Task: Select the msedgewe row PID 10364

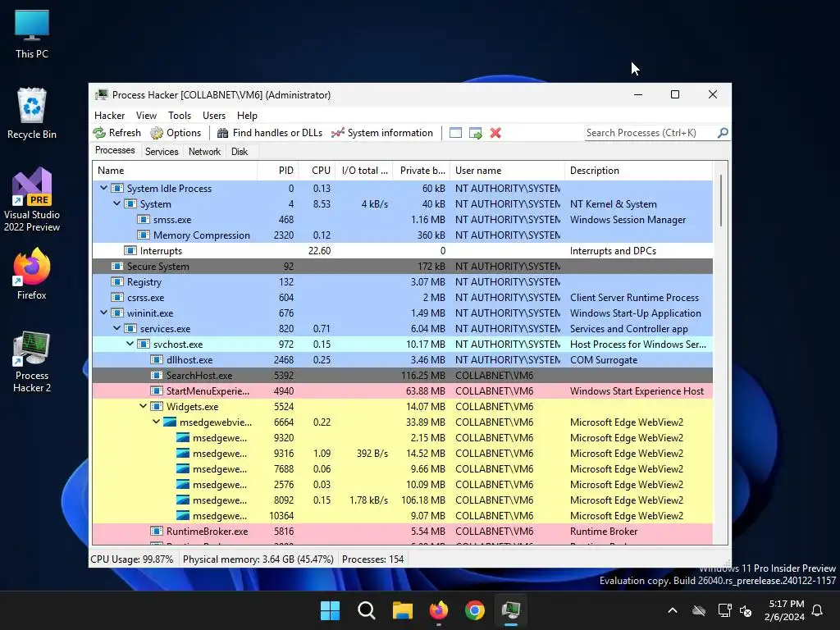Action: [402, 515]
